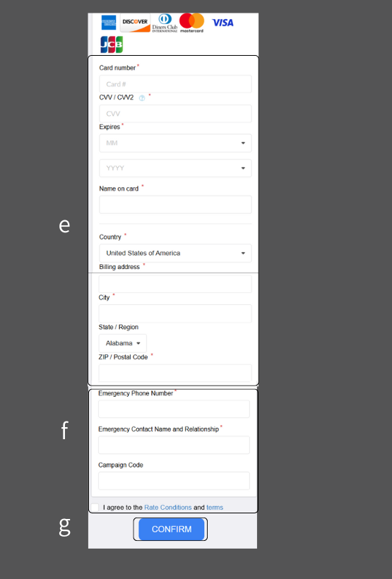Click the CONFIRM button
The height and width of the screenshot is (579, 392).
[x=172, y=529]
